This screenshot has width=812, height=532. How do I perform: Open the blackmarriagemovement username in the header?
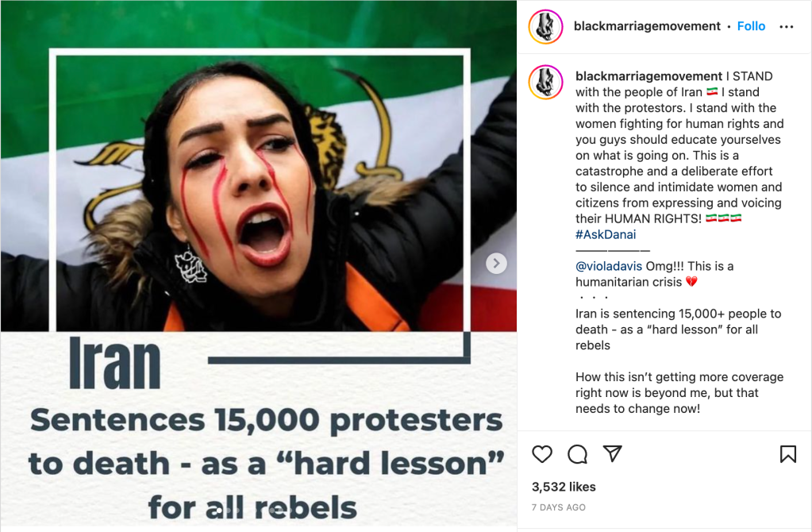647,26
